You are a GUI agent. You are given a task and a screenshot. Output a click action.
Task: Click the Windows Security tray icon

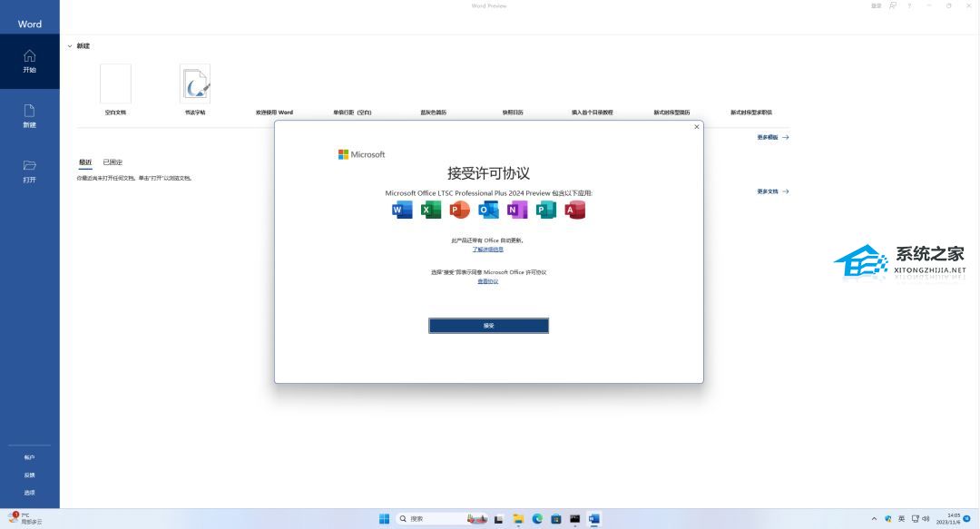coord(888,519)
